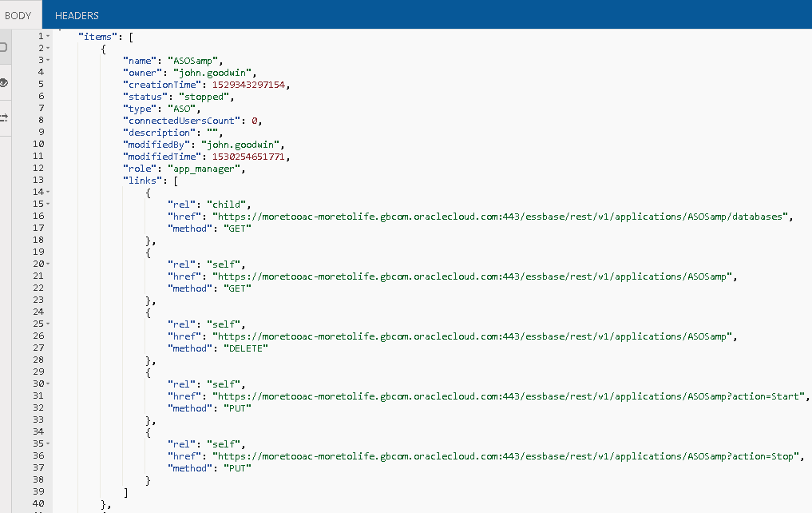Click the "items" key on line 1
Image resolution: width=812 pixels, height=513 pixels.
[x=97, y=37]
